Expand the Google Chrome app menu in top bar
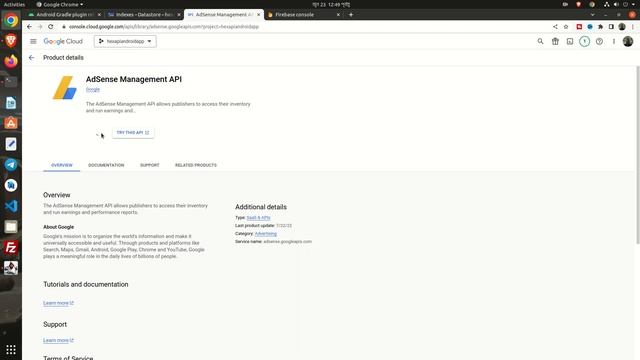 (60, 4)
